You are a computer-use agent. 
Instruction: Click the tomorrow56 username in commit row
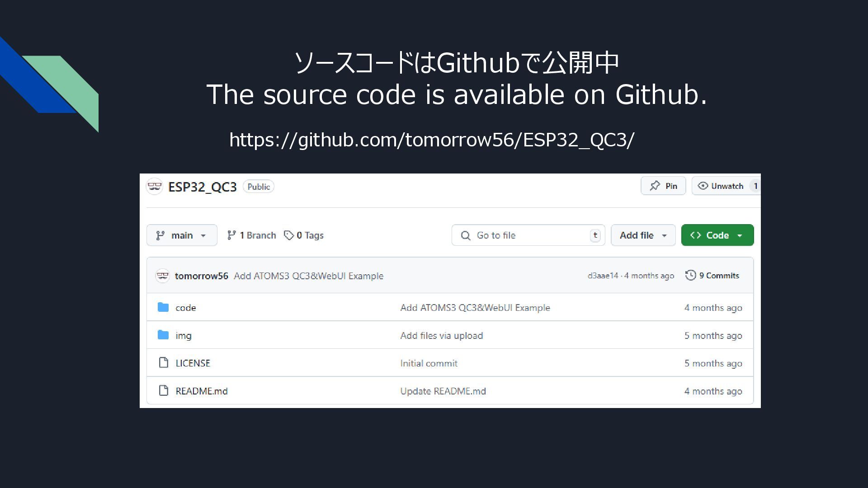tap(201, 276)
